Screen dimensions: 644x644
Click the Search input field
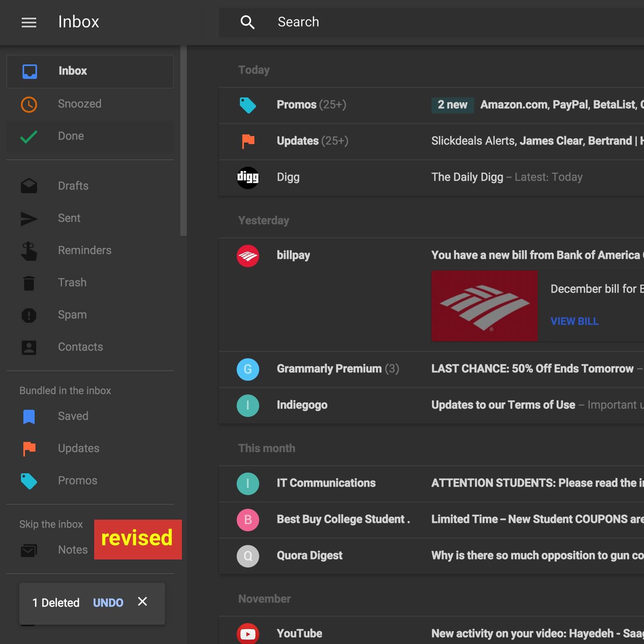click(x=431, y=22)
